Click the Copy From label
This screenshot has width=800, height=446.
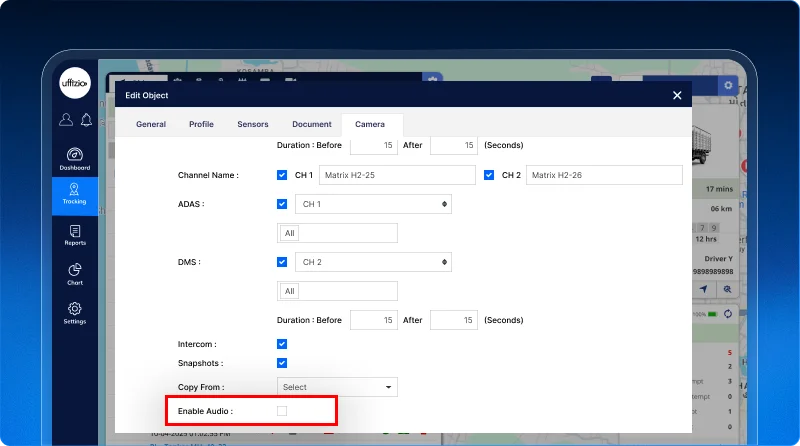click(201, 387)
